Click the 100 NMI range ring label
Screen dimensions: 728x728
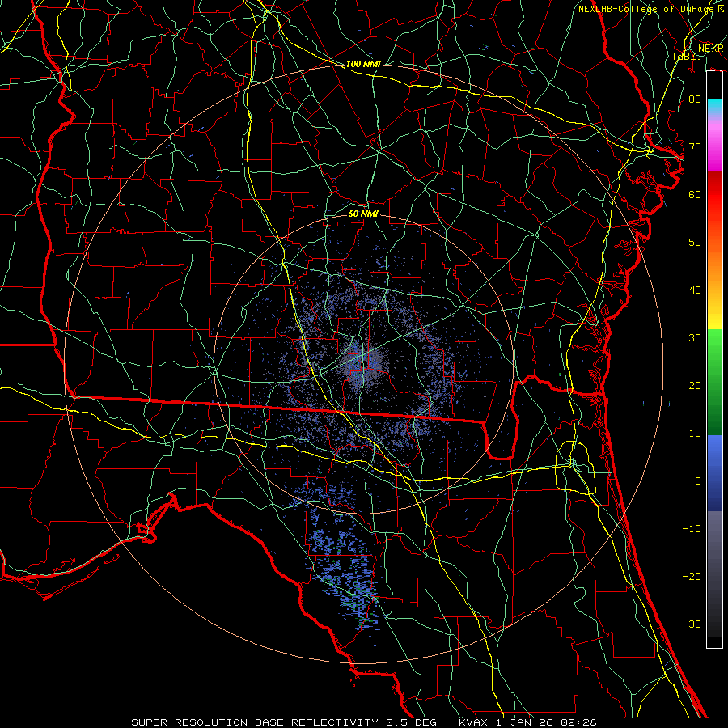pyautogui.click(x=363, y=64)
